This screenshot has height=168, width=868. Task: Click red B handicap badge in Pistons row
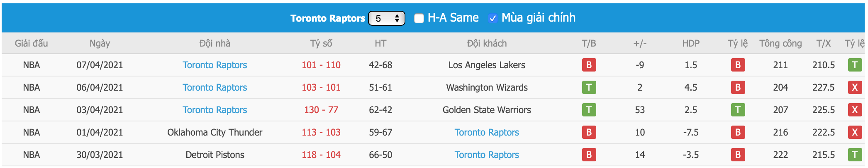[738, 155]
